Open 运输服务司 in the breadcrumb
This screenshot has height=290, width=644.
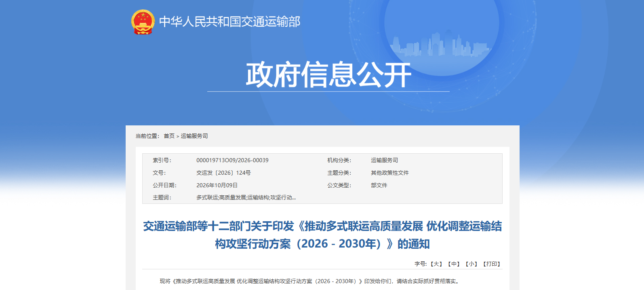click(194, 136)
